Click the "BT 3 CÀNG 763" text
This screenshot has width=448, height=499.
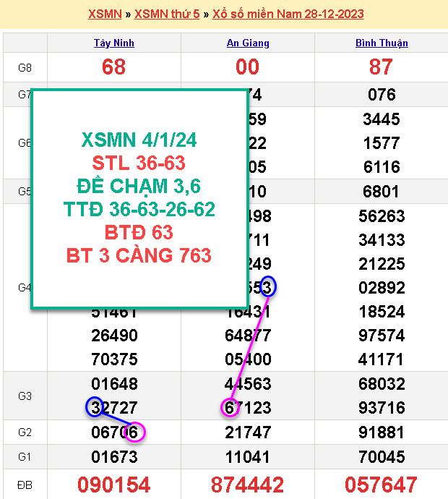[x=139, y=255]
